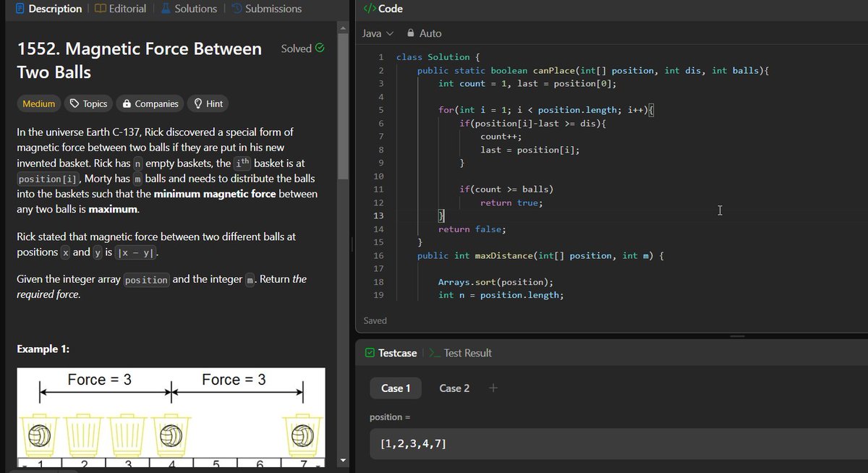
Task: Click the + to add a testcase
Action: pos(493,388)
